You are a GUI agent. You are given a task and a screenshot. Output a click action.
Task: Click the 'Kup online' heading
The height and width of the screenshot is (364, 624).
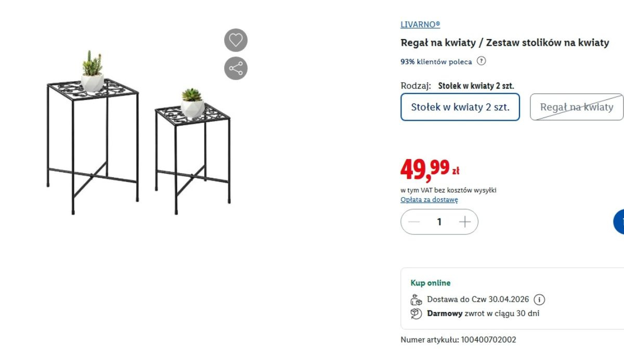point(431,283)
